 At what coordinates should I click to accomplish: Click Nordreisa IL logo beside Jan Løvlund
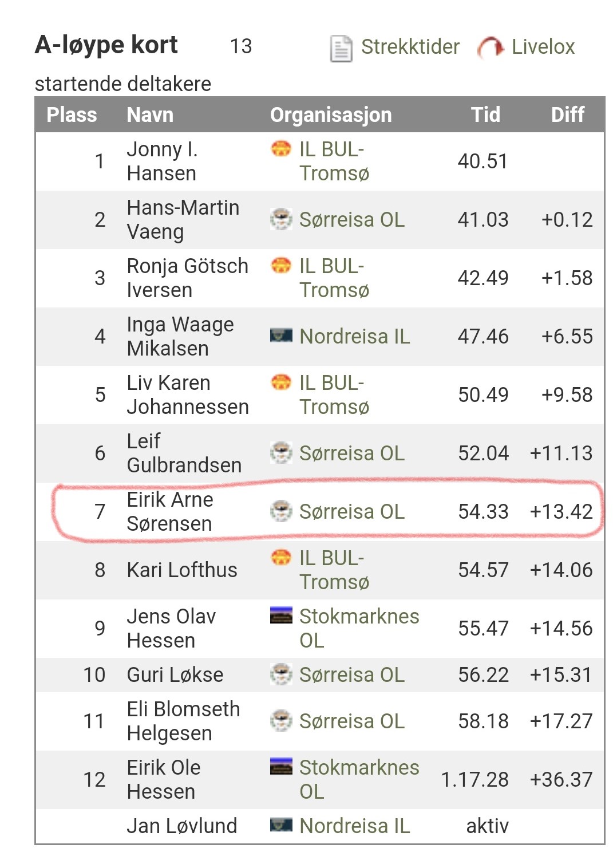coord(281,825)
